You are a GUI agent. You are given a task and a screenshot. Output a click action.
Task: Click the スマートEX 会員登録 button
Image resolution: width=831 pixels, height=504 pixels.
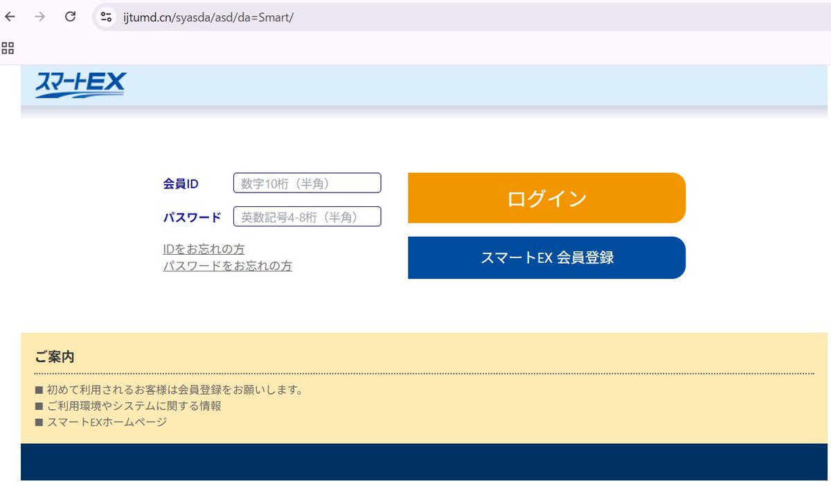click(546, 258)
